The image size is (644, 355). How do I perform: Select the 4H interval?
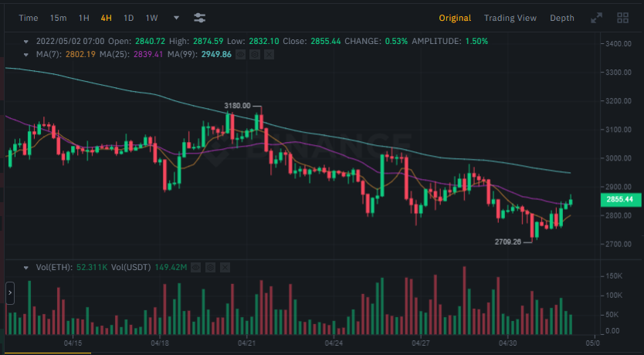click(107, 18)
